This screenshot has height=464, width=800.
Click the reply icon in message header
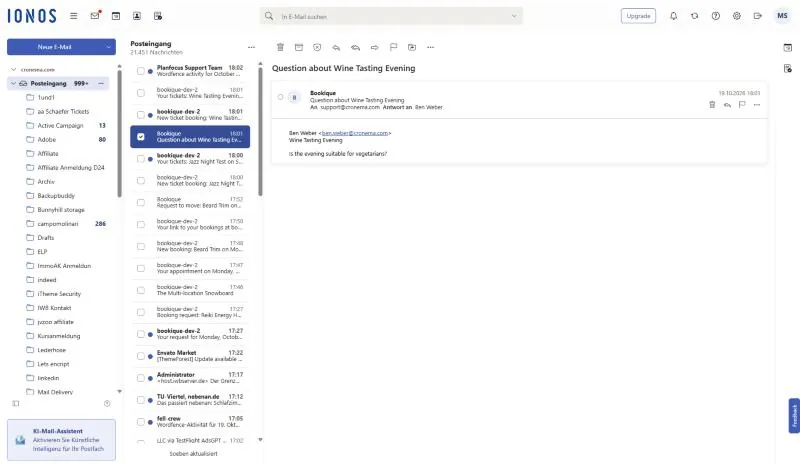point(727,105)
